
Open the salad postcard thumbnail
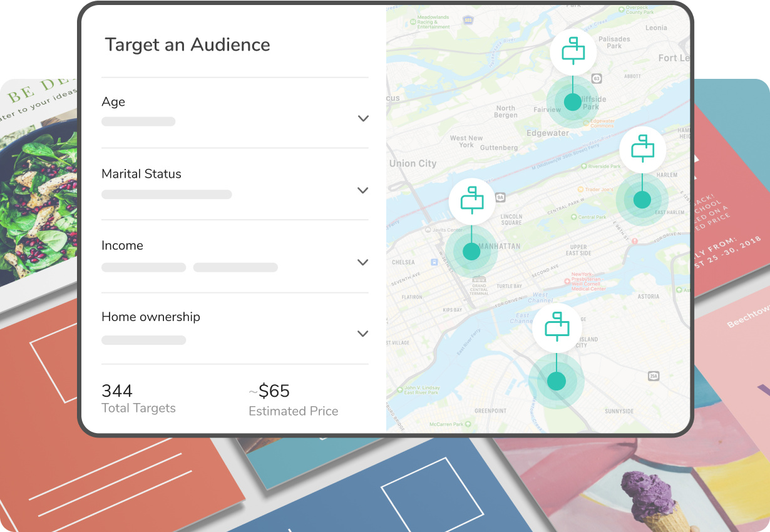(38, 188)
